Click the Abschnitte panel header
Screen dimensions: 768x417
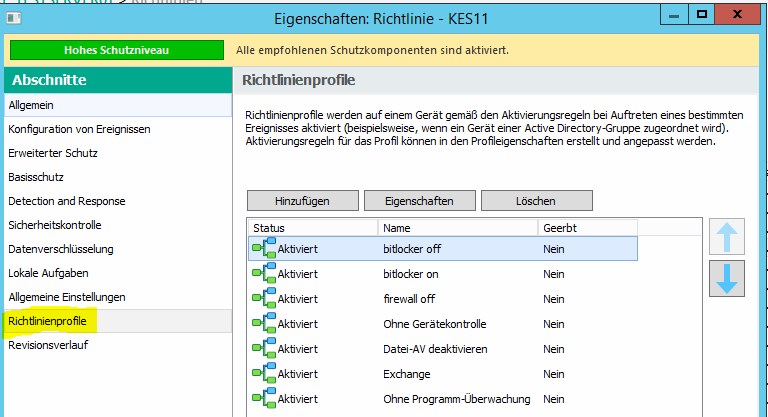point(118,79)
